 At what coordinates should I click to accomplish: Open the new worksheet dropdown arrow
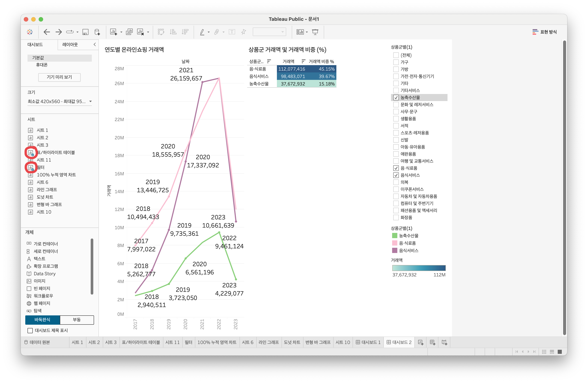pos(121,32)
